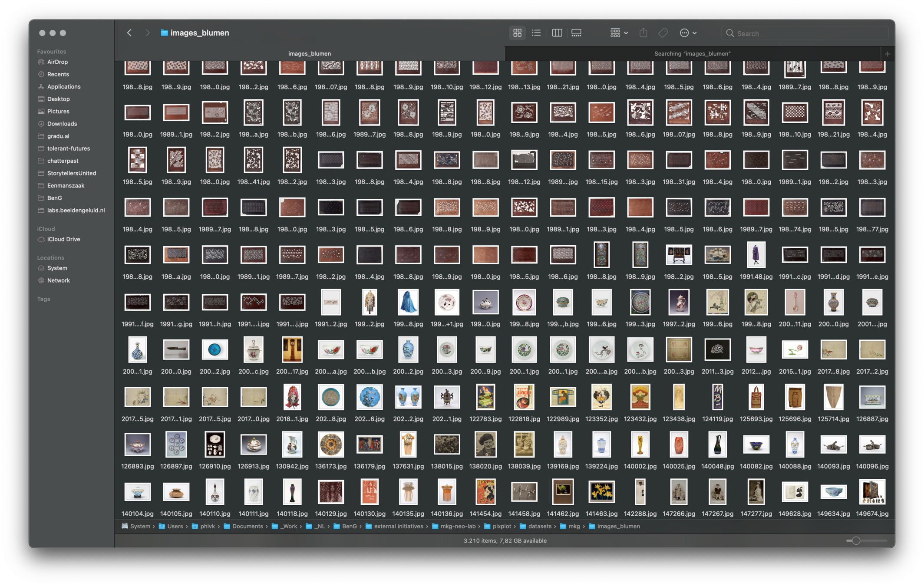924x586 pixels.
Task: Switch to gallery view
Action: pyautogui.click(x=576, y=33)
